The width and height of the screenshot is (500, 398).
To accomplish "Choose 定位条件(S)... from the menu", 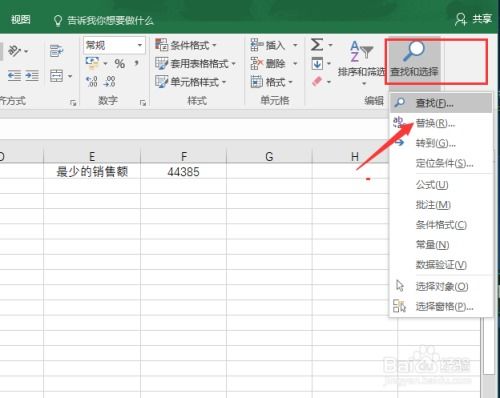I will point(441,163).
